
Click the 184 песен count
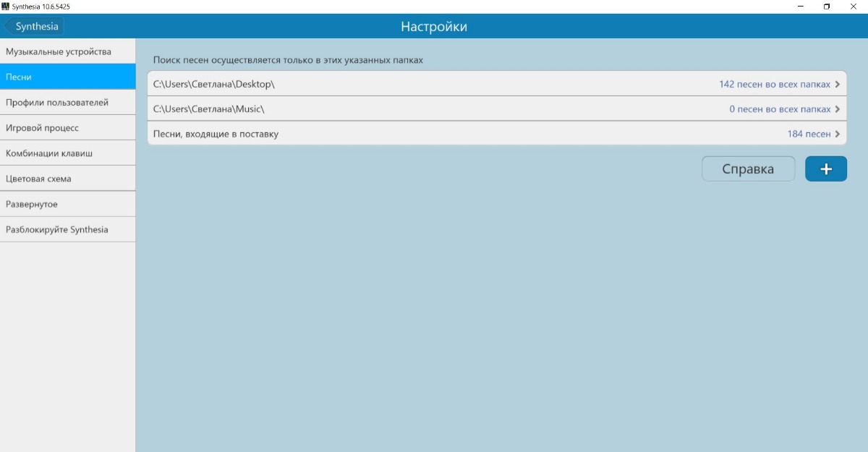809,134
